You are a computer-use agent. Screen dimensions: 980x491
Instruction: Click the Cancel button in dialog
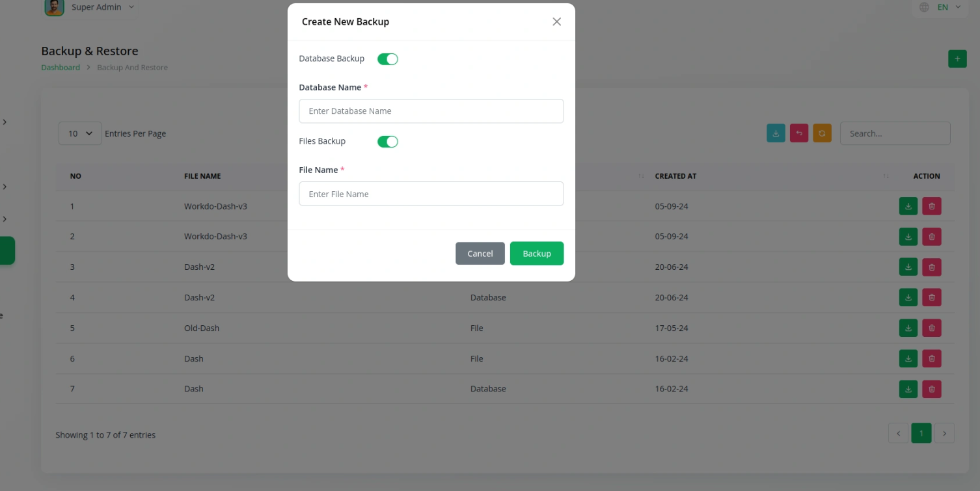(480, 254)
